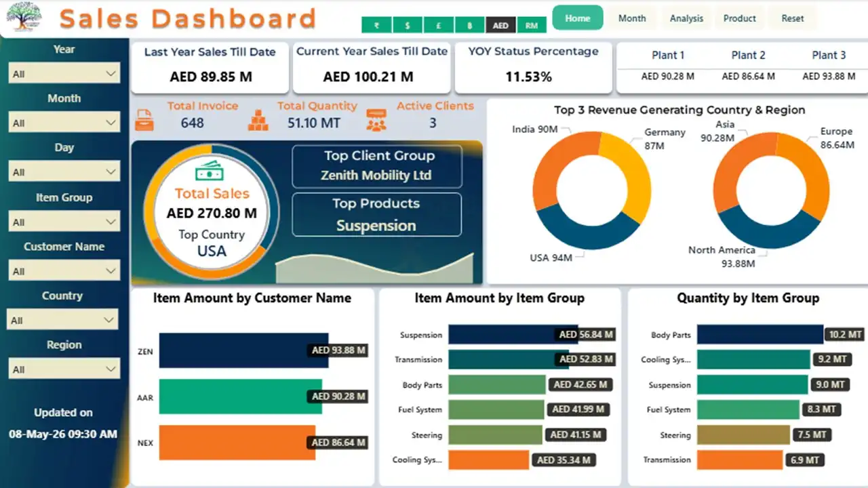Click the Body Parts bar in Quantity chart
868x488 pixels.
coord(760,334)
